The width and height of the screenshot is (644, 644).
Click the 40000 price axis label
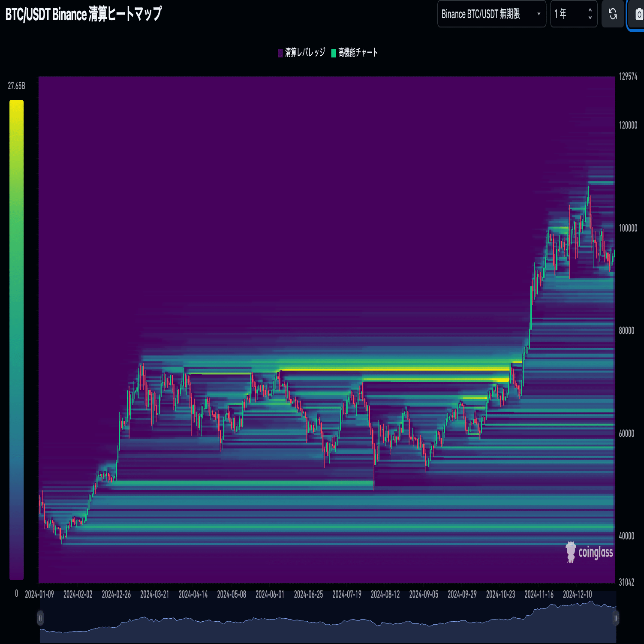coord(626,536)
